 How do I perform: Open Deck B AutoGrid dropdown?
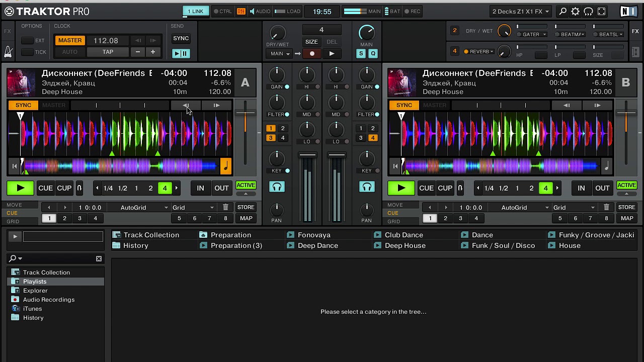(x=525, y=207)
